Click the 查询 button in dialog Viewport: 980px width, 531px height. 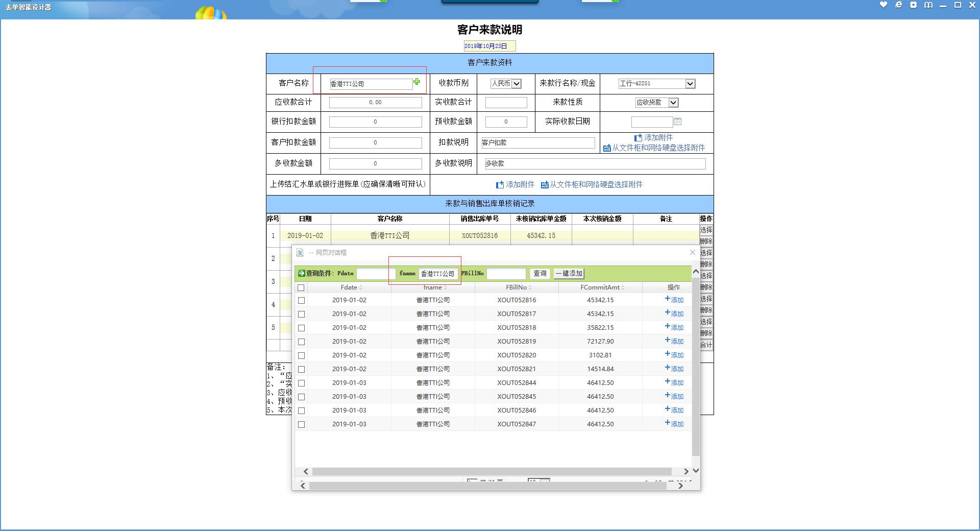540,274
